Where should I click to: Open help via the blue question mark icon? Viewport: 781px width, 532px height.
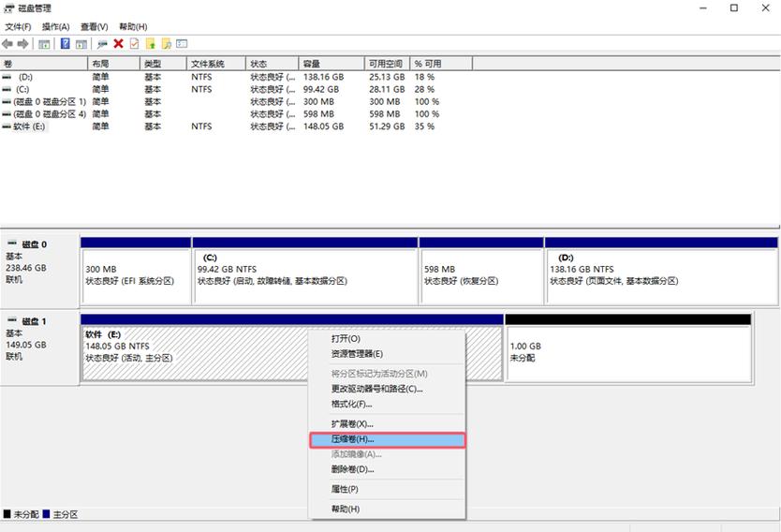[66, 44]
